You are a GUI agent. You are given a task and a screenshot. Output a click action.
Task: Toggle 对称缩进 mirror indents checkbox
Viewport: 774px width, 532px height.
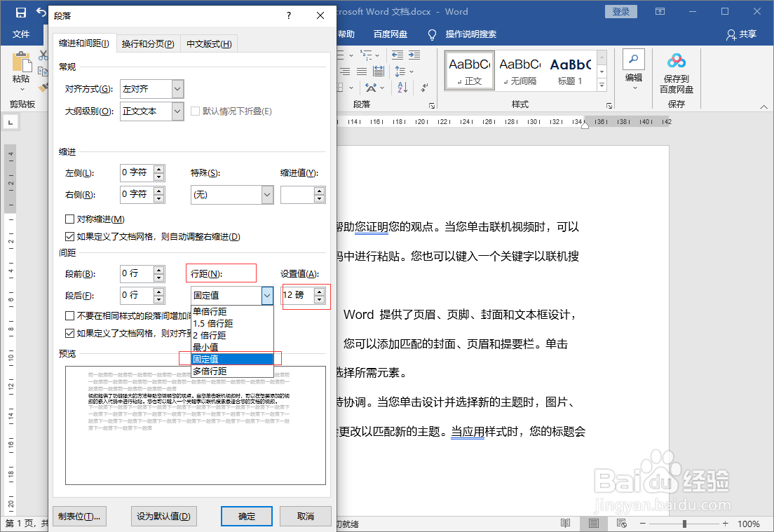click(69, 219)
